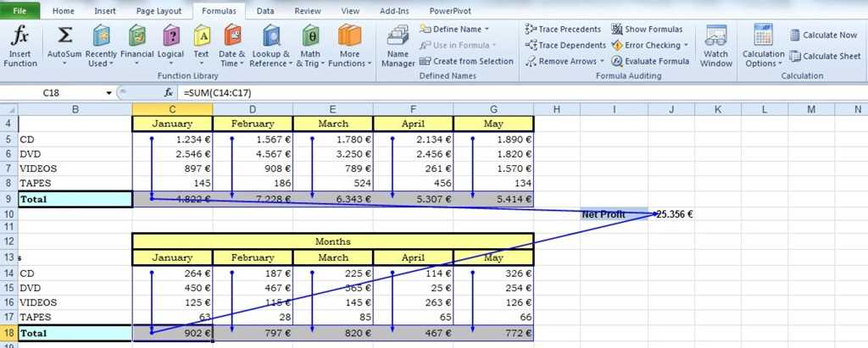Viewport: 868px width, 348px height.
Task: Select total cell 902 €
Action: click(172, 333)
